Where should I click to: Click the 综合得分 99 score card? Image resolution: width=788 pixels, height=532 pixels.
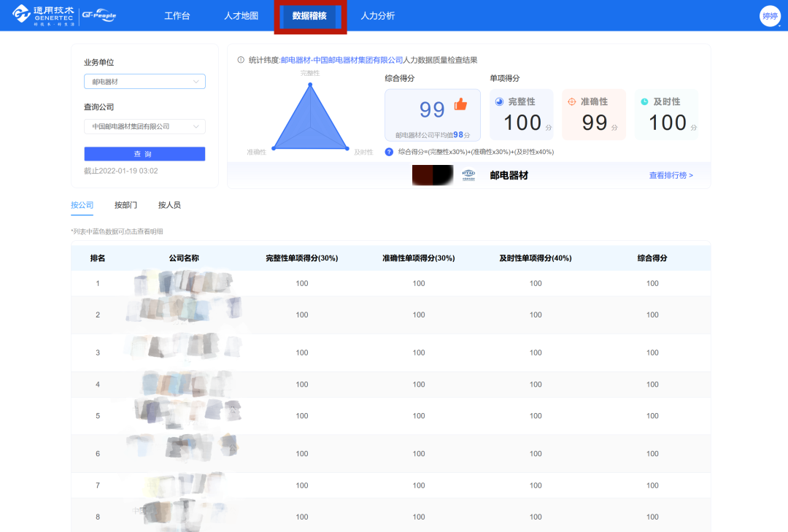point(433,115)
